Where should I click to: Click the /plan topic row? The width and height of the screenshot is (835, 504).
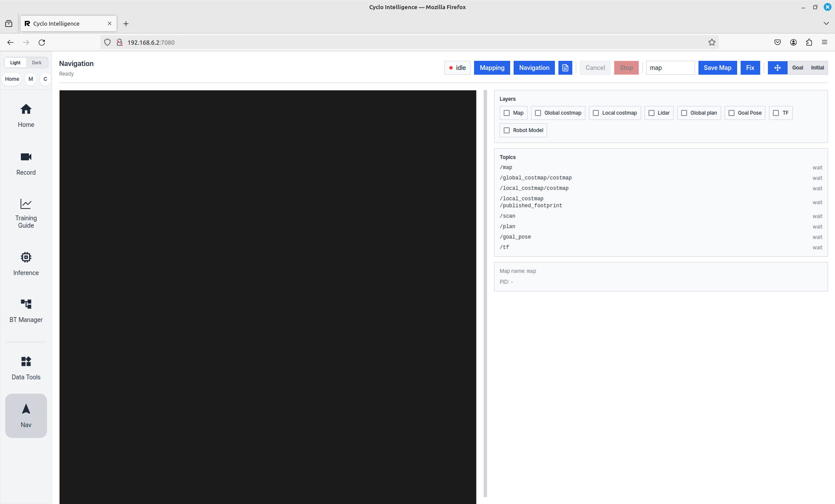coord(661,227)
